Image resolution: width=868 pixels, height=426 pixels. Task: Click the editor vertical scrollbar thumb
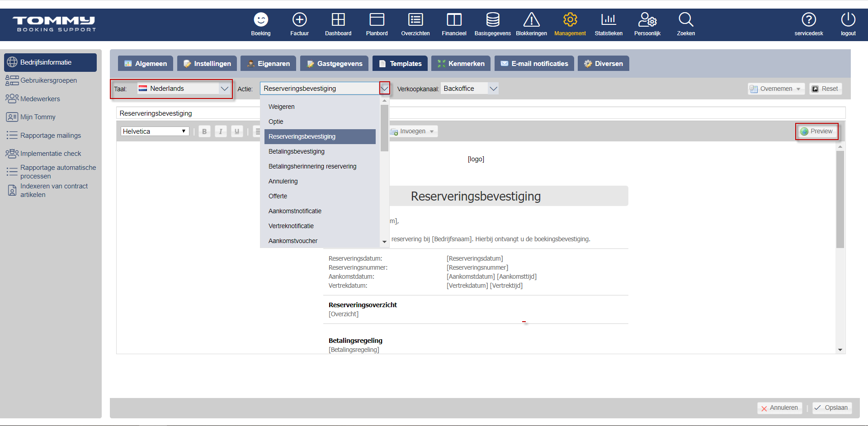tap(840, 200)
